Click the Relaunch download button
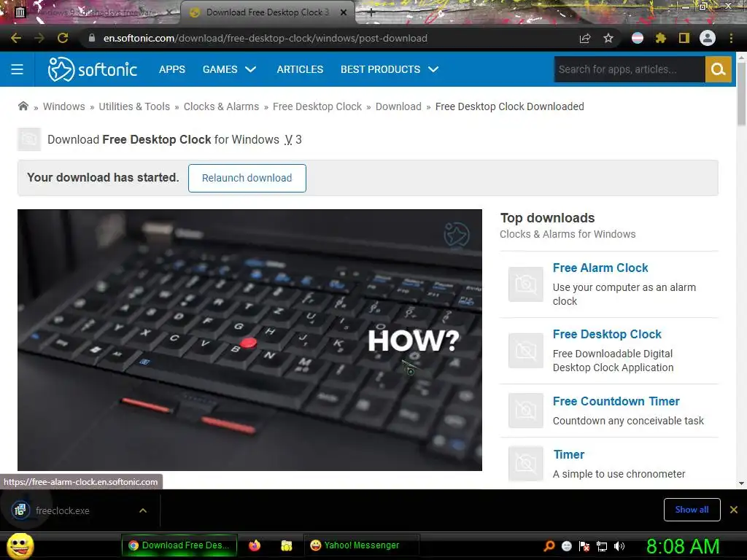This screenshot has height=560, width=747. click(x=247, y=178)
